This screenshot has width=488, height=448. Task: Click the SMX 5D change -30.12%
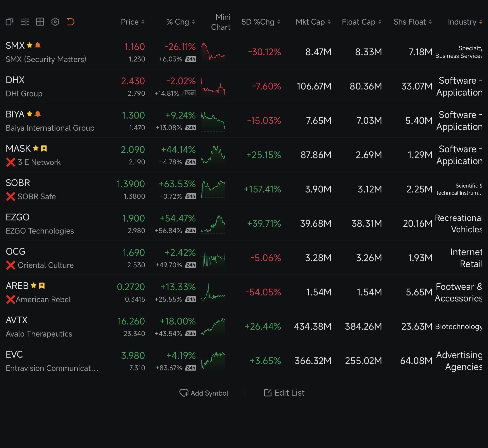pyautogui.click(x=264, y=52)
